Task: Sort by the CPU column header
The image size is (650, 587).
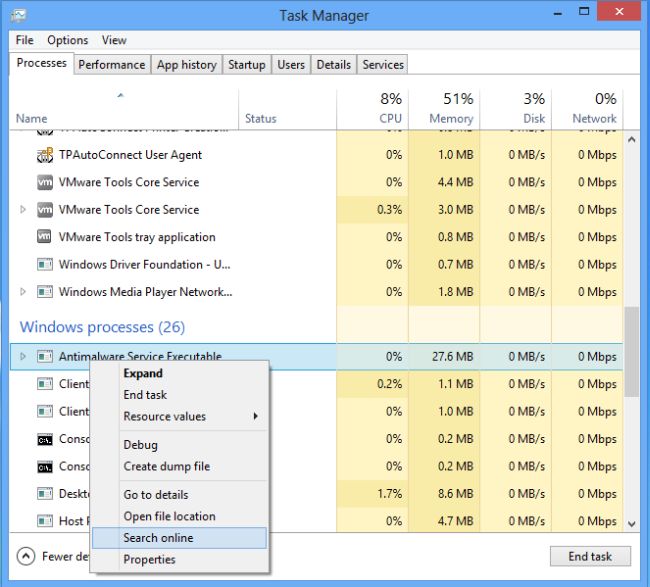Action: [x=372, y=109]
